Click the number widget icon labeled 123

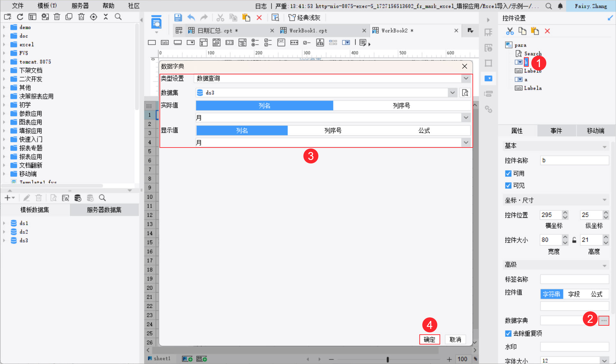click(229, 42)
